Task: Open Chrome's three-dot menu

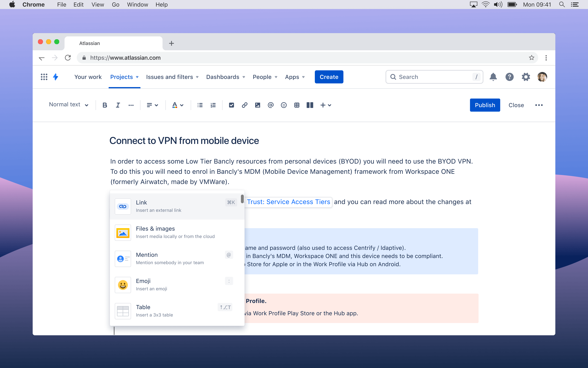Action: tap(546, 58)
